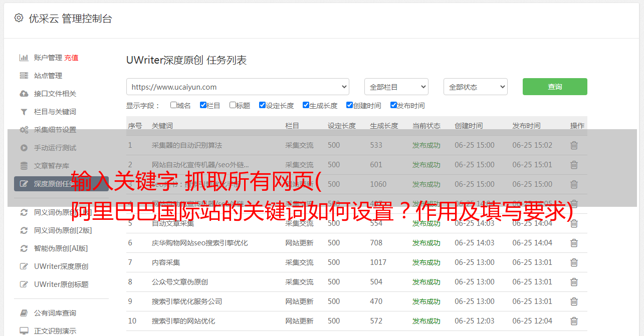The image size is (644, 336).
Task: Delete row 8 公众号文章伪原创 task
Action: coord(574,282)
